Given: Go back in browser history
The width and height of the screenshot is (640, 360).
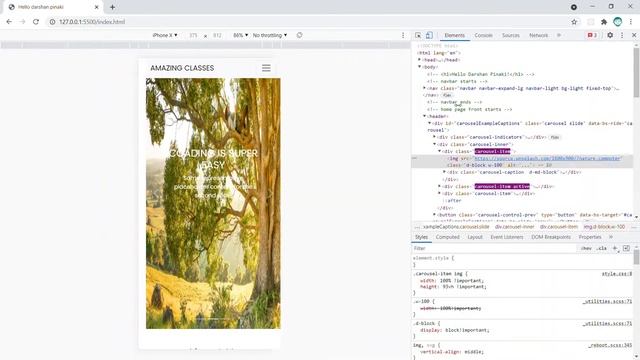Looking at the screenshot, I should coord(9,22).
